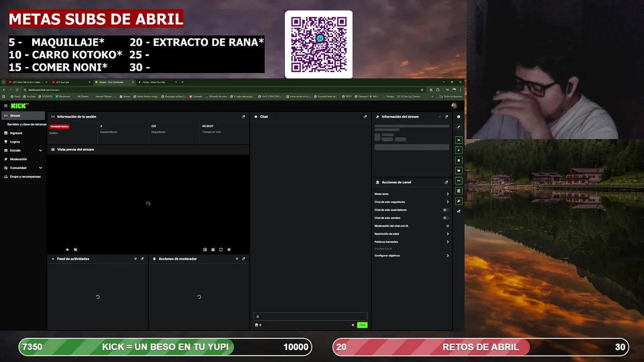The height and width of the screenshot is (362, 644).
Task: Click the red TRANSMITIENDO badge
Action: (59, 126)
